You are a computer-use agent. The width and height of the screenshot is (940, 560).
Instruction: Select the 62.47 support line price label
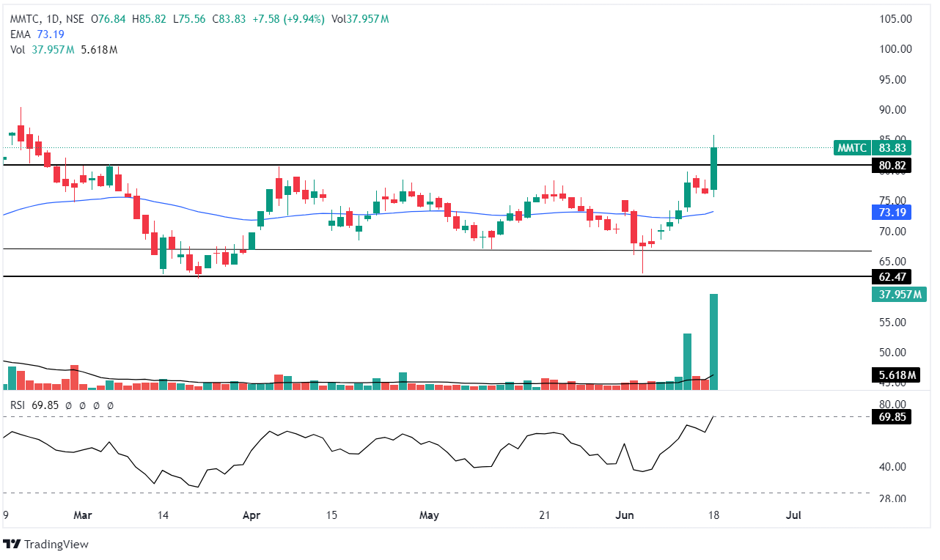[894, 277]
